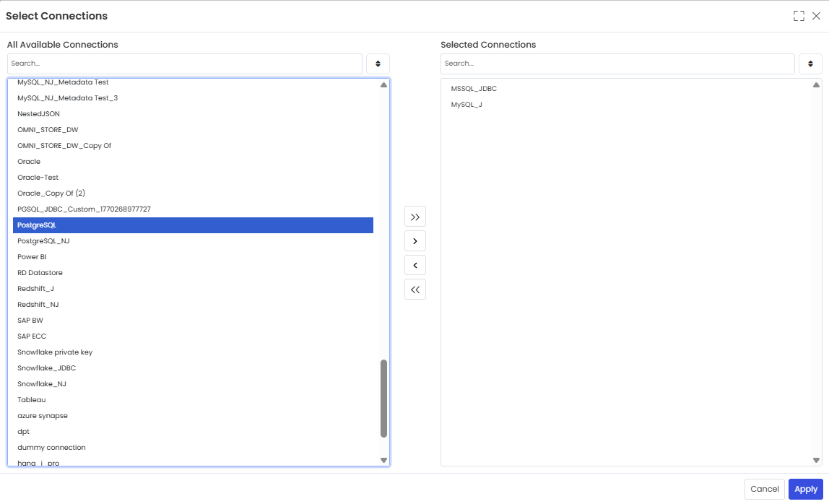
Task: Select OMNI_STORE_DW_Copy Of connection
Action: point(193,146)
